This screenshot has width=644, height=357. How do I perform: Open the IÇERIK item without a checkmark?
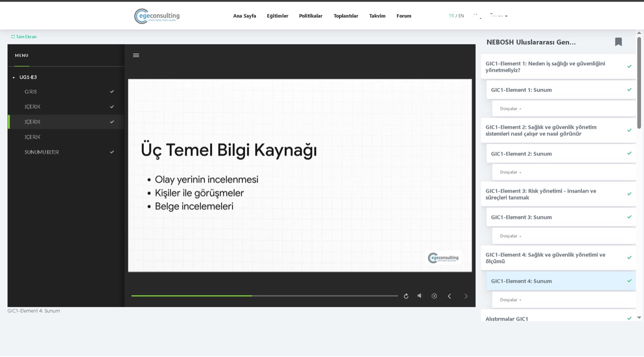(x=66, y=137)
